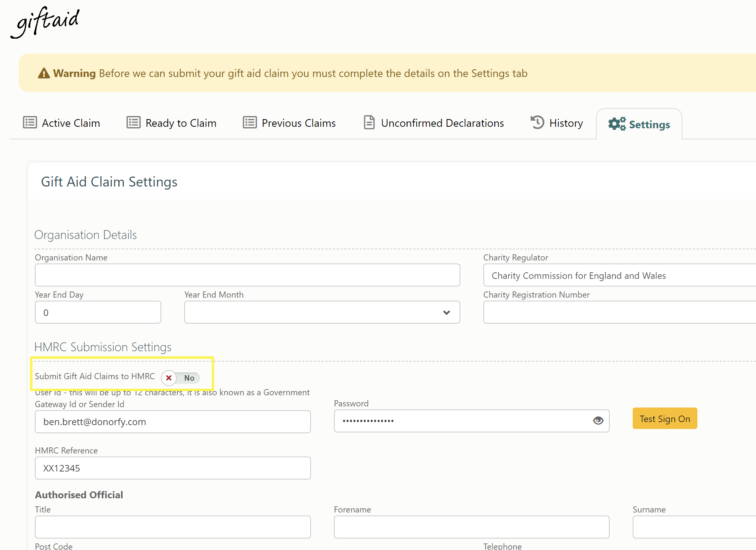Click the Forename input field
Viewport: 756px width, 550px height.
point(472,527)
